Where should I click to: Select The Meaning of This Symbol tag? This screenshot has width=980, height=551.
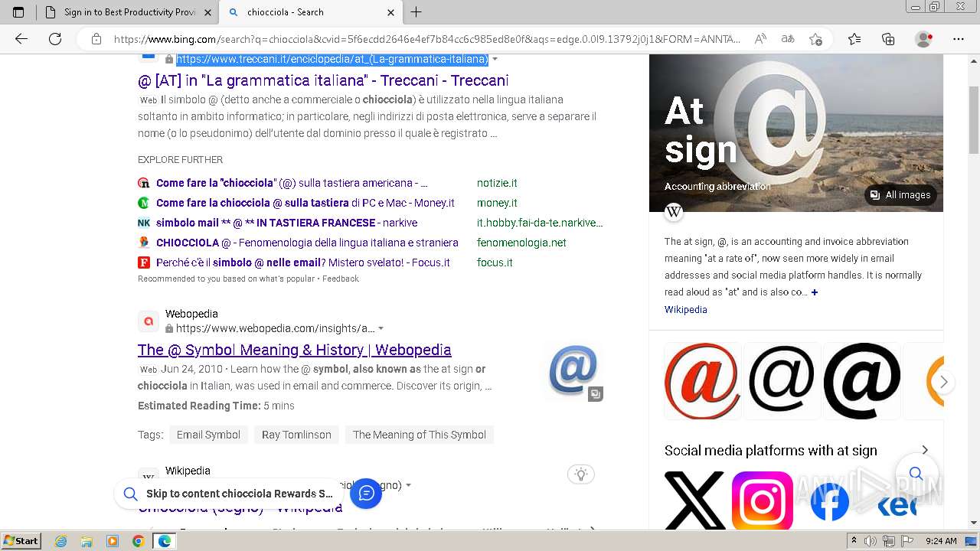[420, 435]
